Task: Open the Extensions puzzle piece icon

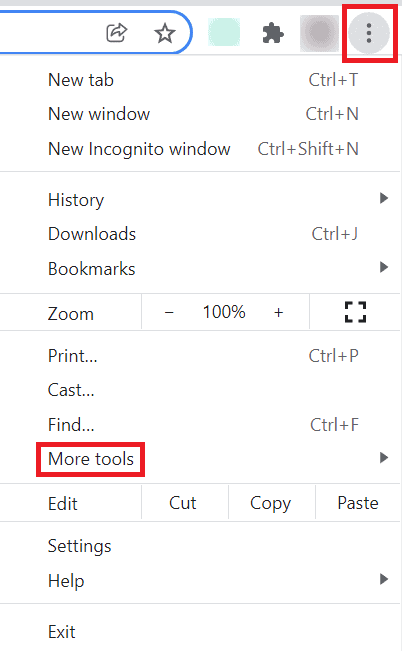Action: coord(273,33)
